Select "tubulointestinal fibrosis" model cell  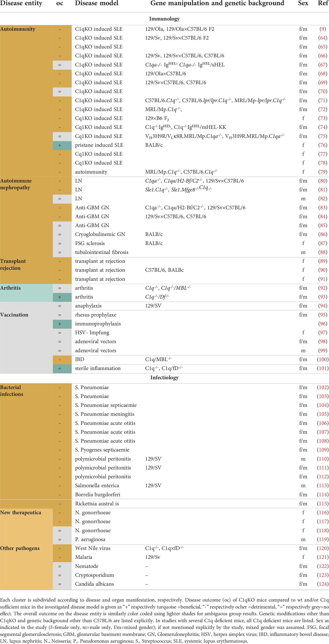pos(102,252)
